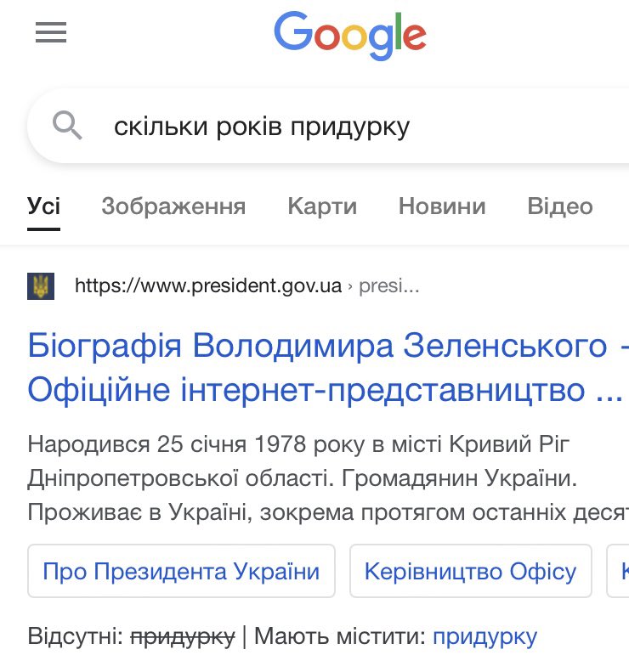This screenshot has height=672, width=629.
Task: Open the Карти tab
Action: [322, 206]
